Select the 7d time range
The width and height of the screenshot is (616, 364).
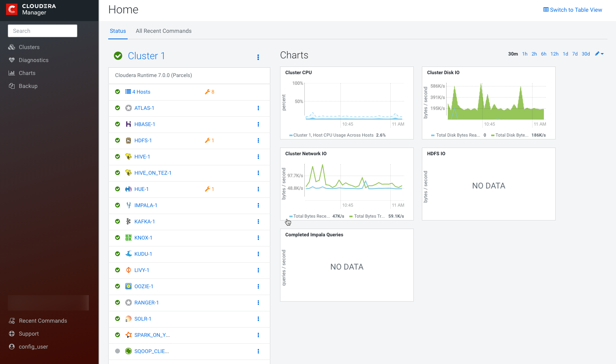575,54
